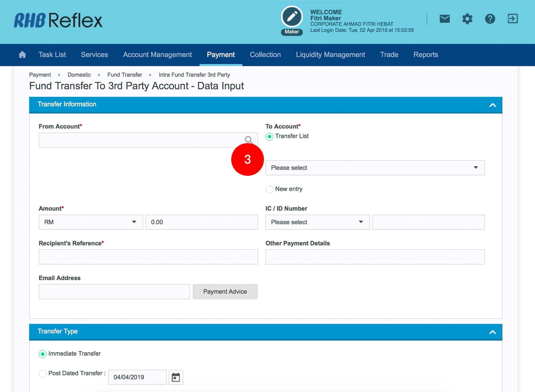Click the Fund Transfer breadcrumb link
The width and height of the screenshot is (535, 392).
(125, 75)
